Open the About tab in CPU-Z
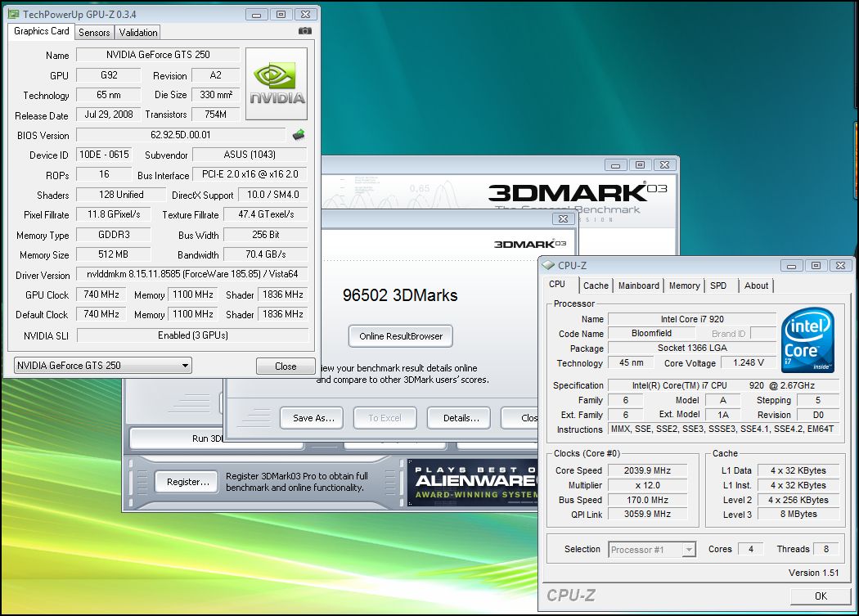 756,286
